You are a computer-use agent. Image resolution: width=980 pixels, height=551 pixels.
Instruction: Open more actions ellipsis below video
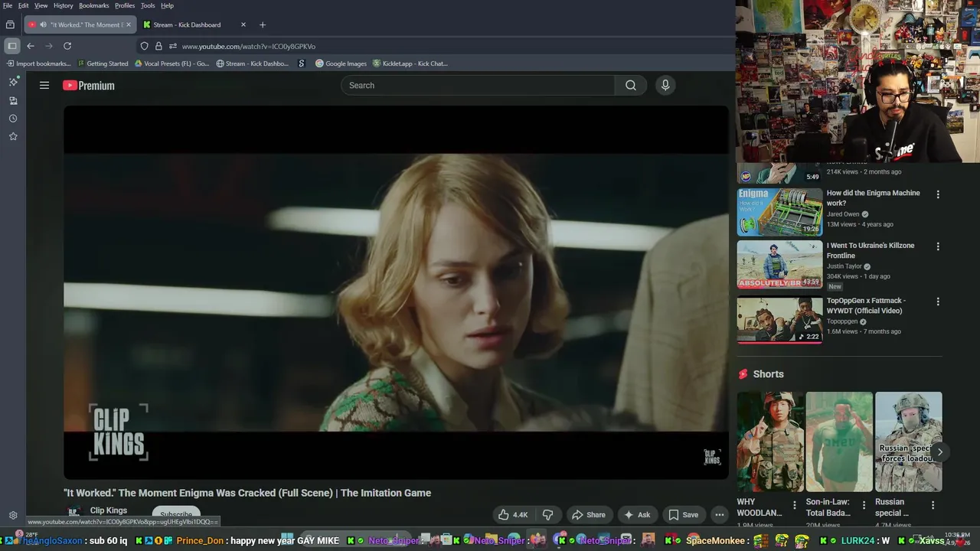(x=720, y=515)
